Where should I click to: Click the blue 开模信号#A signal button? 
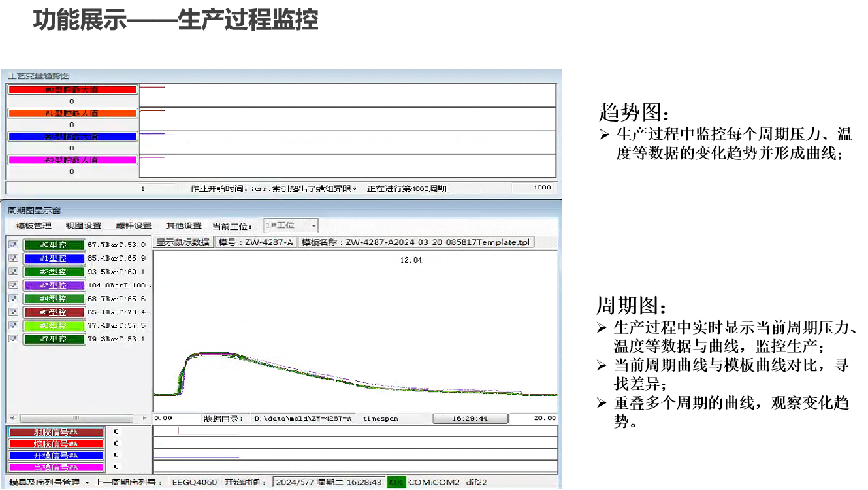point(56,455)
